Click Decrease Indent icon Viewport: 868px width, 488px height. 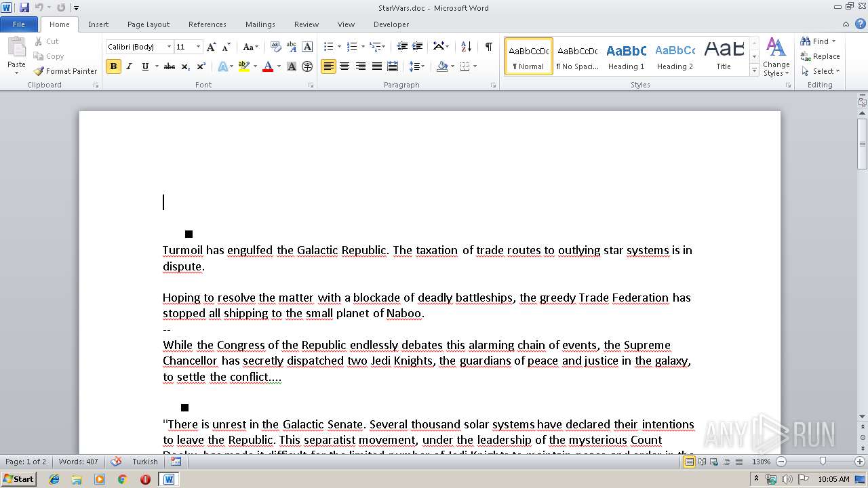(x=402, y=47)
